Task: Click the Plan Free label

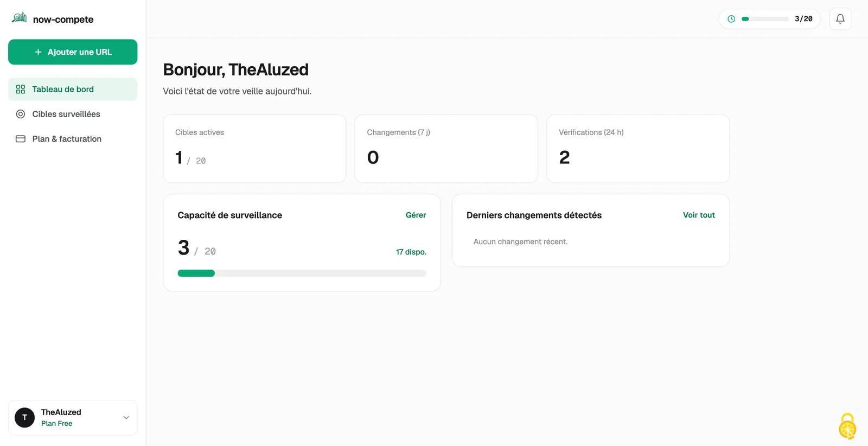Action: click(56, 424)
